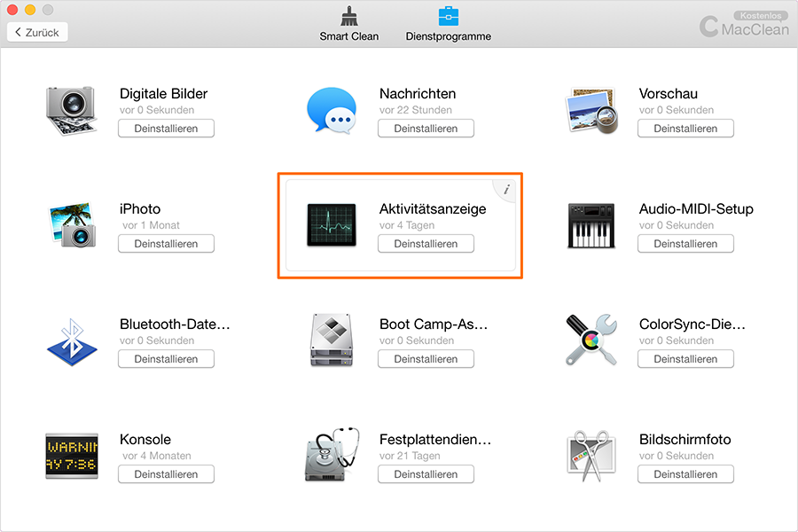This screenshot has width=798, height=532.
Task: Click the Digitale Bilder camera icon
Action: (71, 111)
